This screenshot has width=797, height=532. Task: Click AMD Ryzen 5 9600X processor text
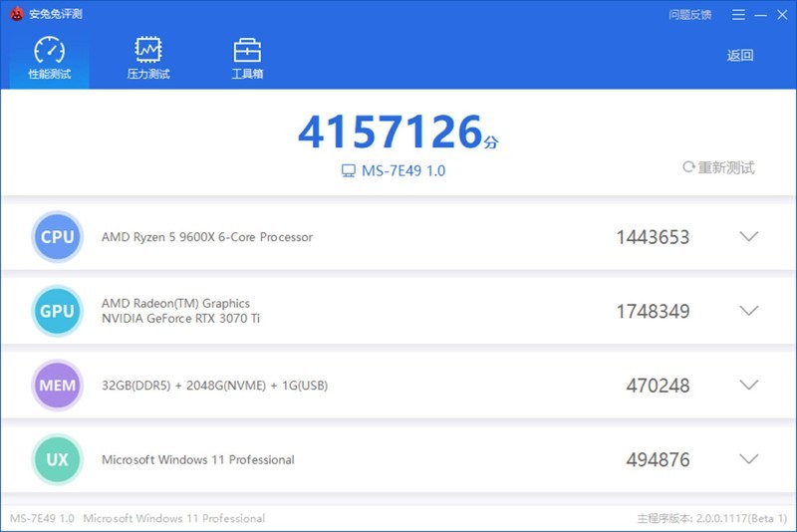click(x=207, y=237)
